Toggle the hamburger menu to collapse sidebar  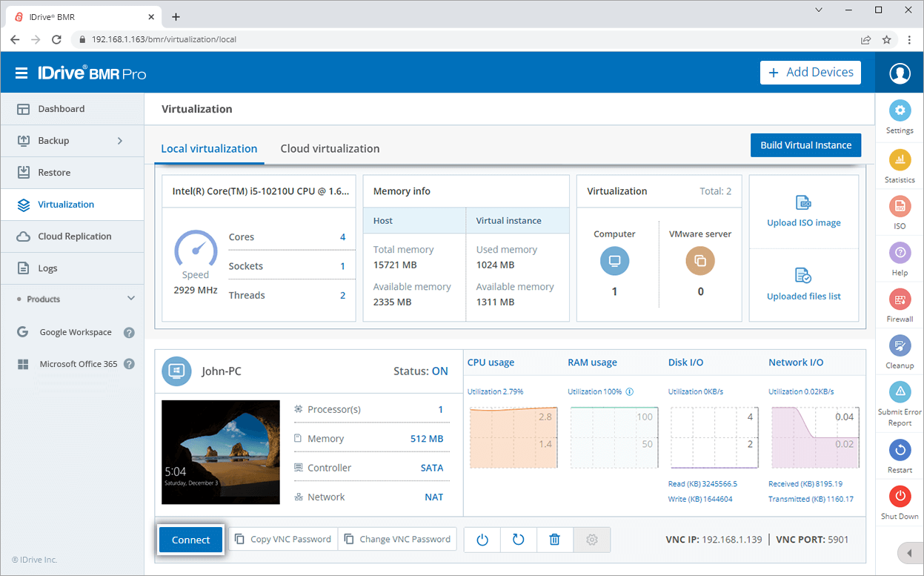[21, 73]
